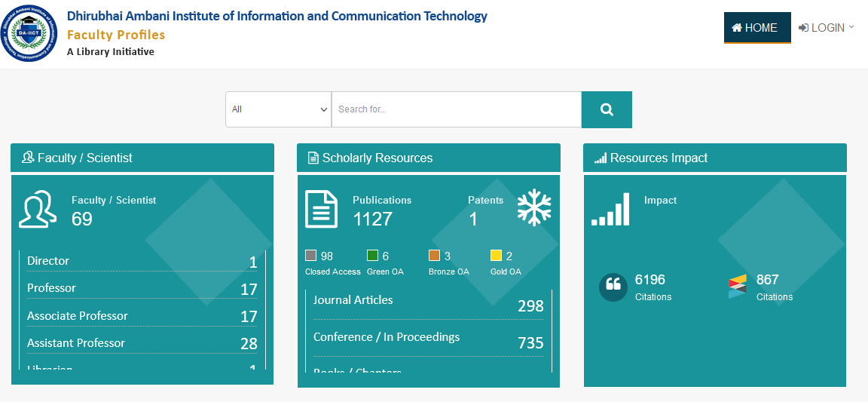
Task: Click the small icon in Resources Impact header
Action: click(x=601, y=158)
